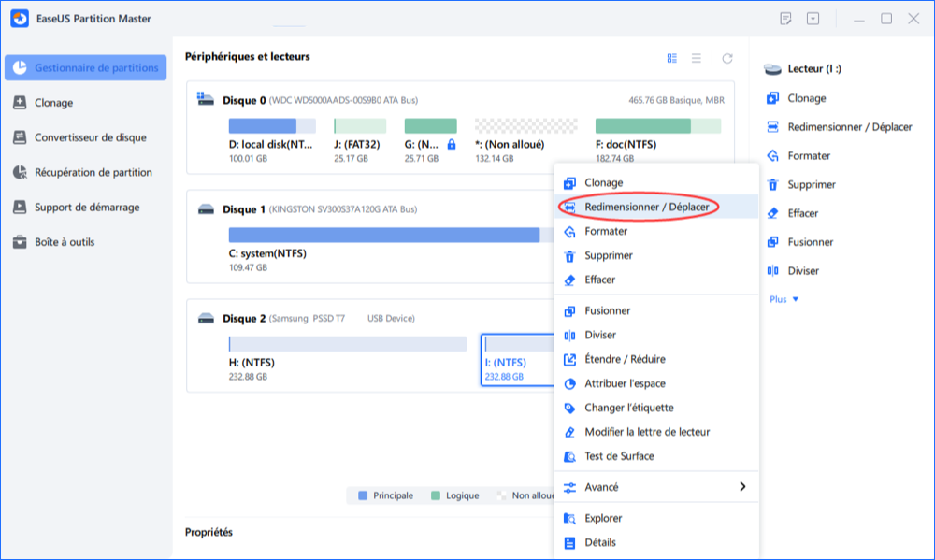This screenshot has width=935, height=560.
Task: Select the F: doc(NTFS) partition
Action: click(x=657, y=141)
